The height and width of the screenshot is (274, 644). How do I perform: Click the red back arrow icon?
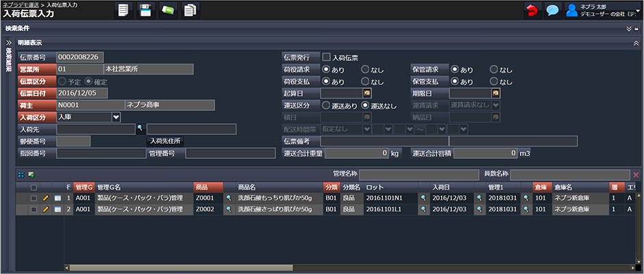point(532,10)
